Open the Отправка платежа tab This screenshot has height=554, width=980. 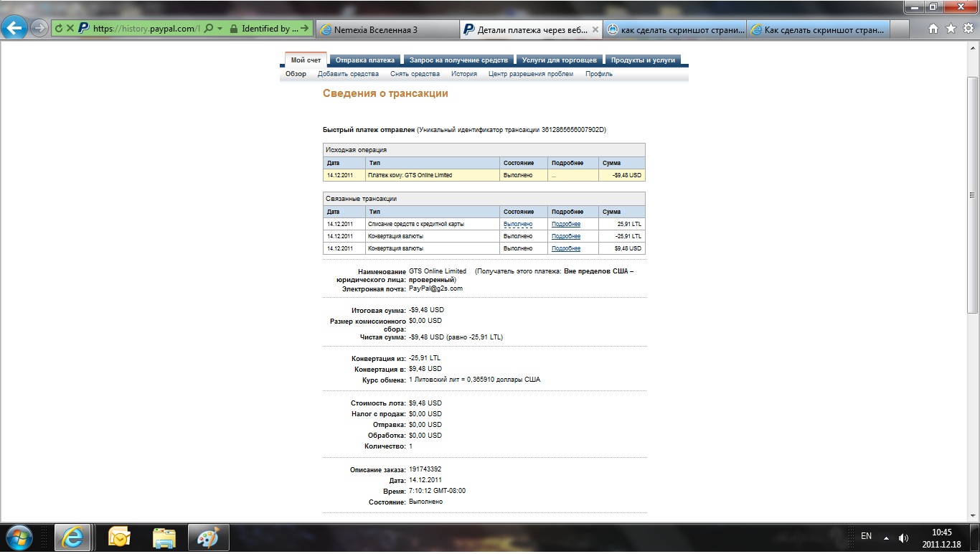364,60
